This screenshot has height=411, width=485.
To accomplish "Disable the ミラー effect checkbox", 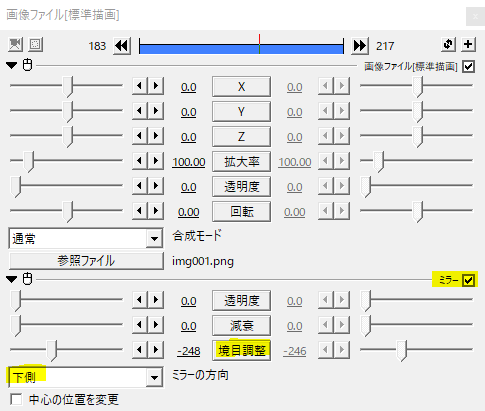I will pyautogui.click(x=469, y=280).
